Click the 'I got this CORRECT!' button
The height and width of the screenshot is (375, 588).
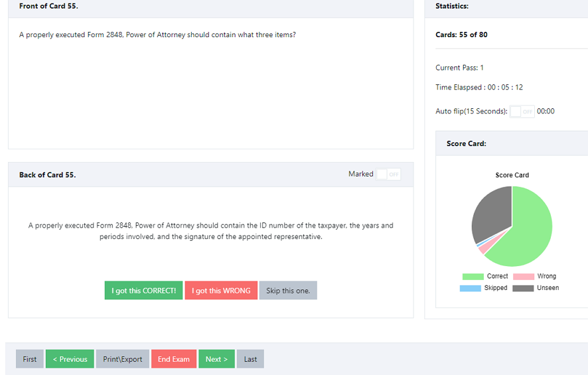[143, 290]
